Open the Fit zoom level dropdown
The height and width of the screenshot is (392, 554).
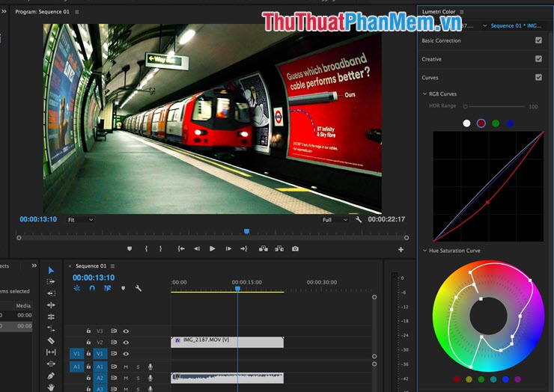[x=79, y=220]
